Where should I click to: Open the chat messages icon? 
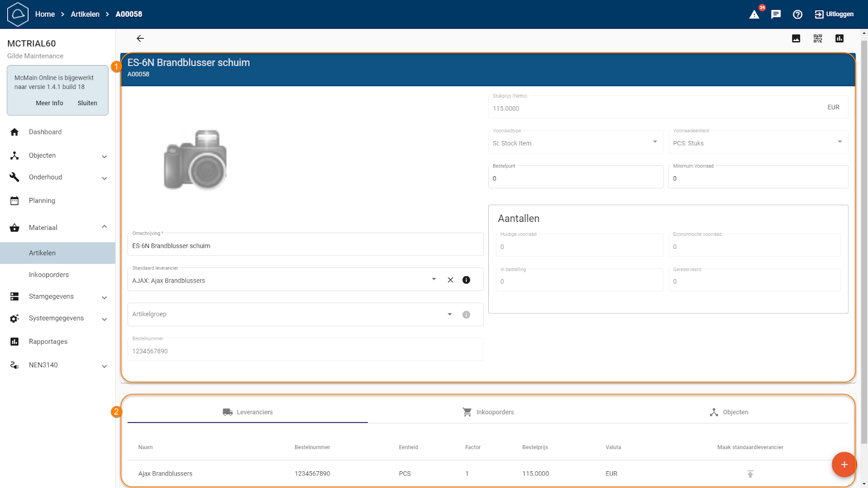tap(776, 15)
